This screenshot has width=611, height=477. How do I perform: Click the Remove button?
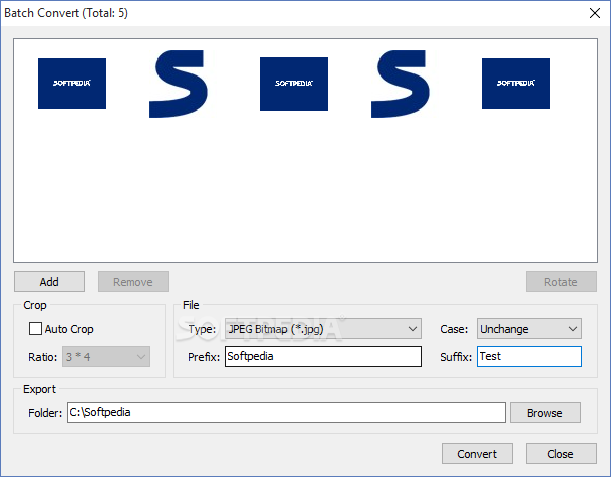[x=133, y=282]
